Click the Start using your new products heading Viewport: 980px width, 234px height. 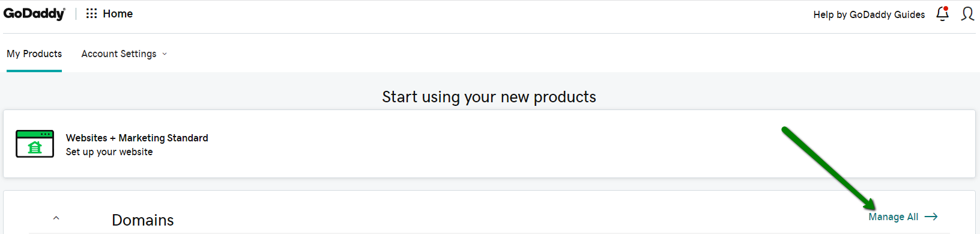click(489, 97)
